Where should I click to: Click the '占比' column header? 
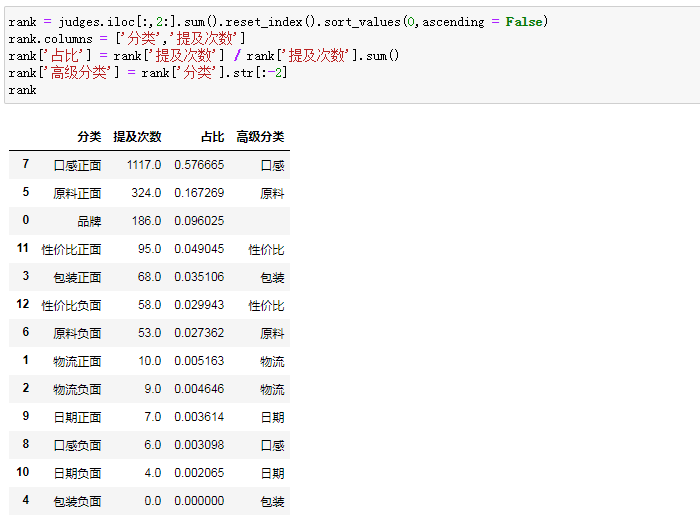pos(212,137)
